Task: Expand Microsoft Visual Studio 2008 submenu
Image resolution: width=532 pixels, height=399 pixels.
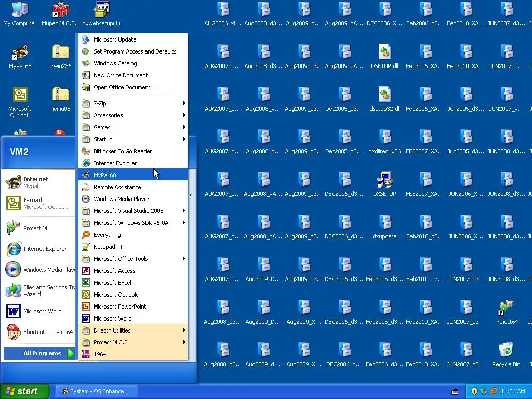Action: click(133, 211)
